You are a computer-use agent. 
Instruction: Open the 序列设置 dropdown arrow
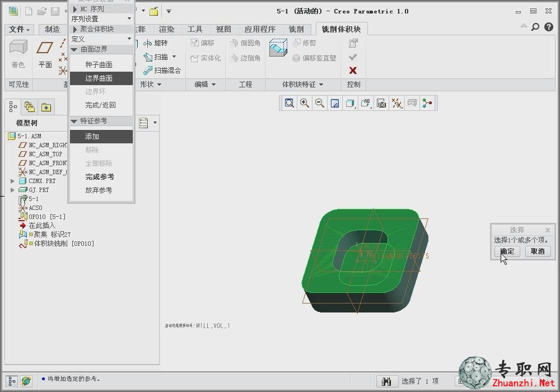coord(129,18)
